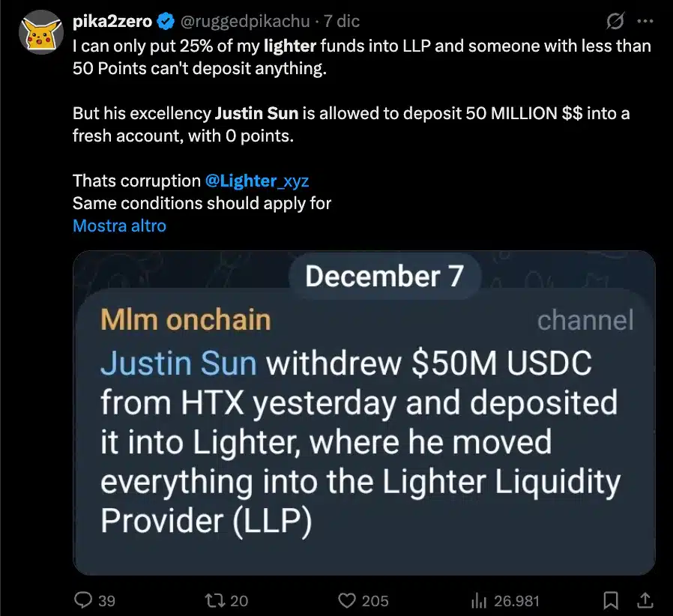Click the Grok slashed-circle icon
The height and width of the screenshot is (616, 673).
[615, 22]
